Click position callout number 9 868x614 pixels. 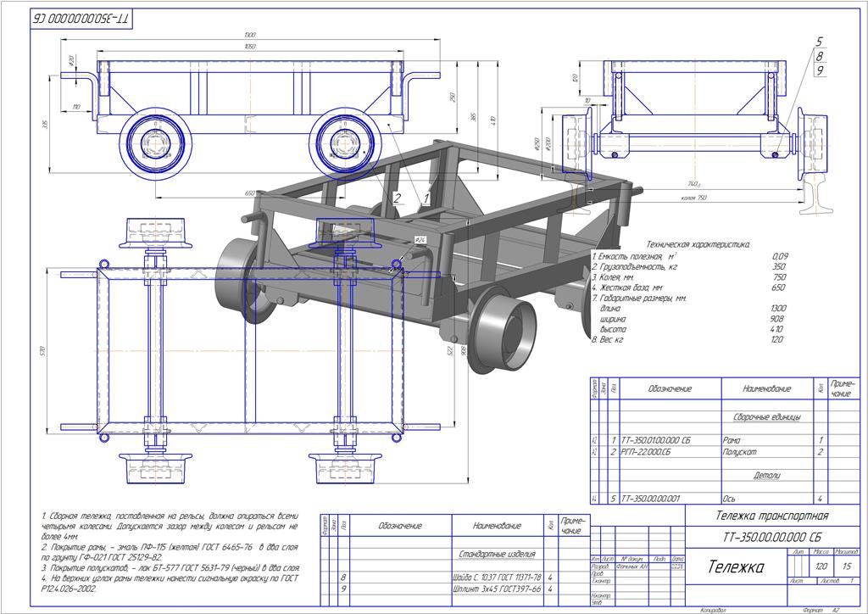820,70
